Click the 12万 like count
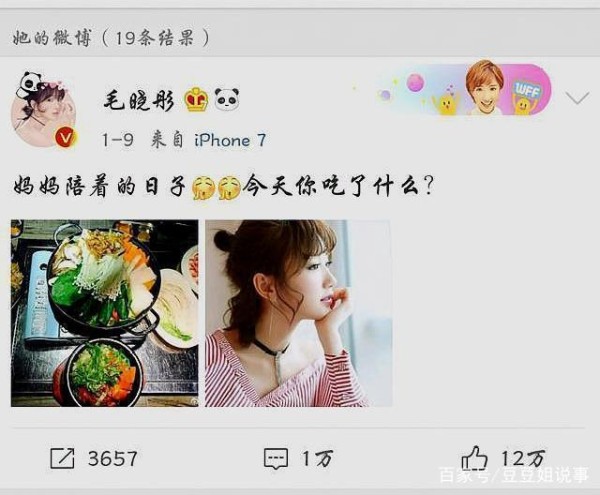 pos(523,458)
